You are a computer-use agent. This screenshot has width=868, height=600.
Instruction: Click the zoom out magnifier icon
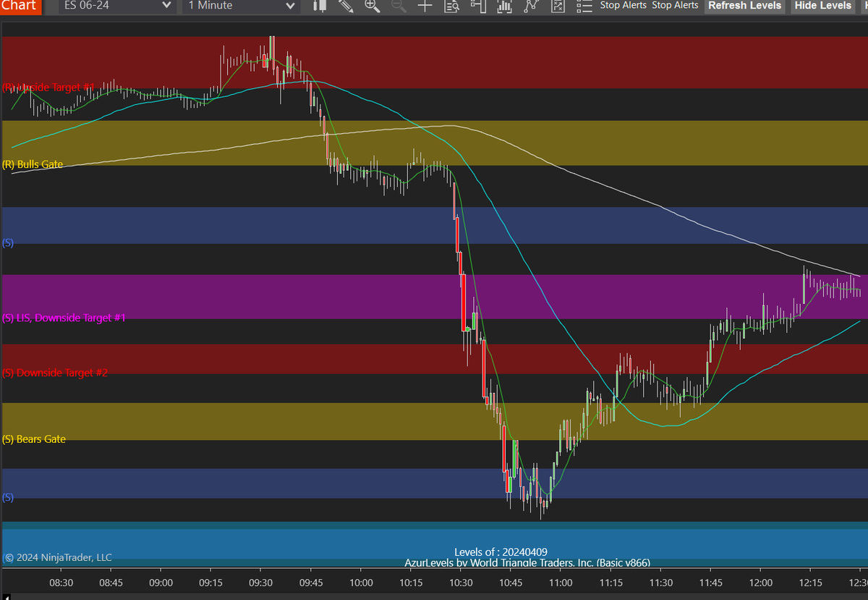click(x=399, y=6)
